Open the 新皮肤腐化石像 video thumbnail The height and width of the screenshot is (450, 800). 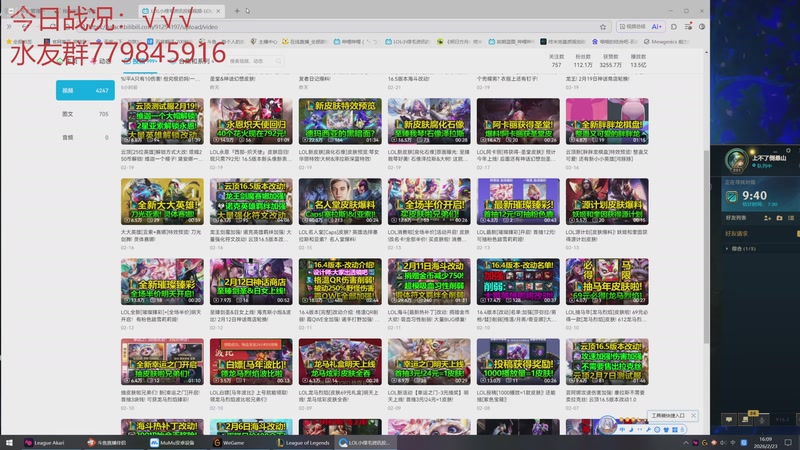[x=429, y=121]
